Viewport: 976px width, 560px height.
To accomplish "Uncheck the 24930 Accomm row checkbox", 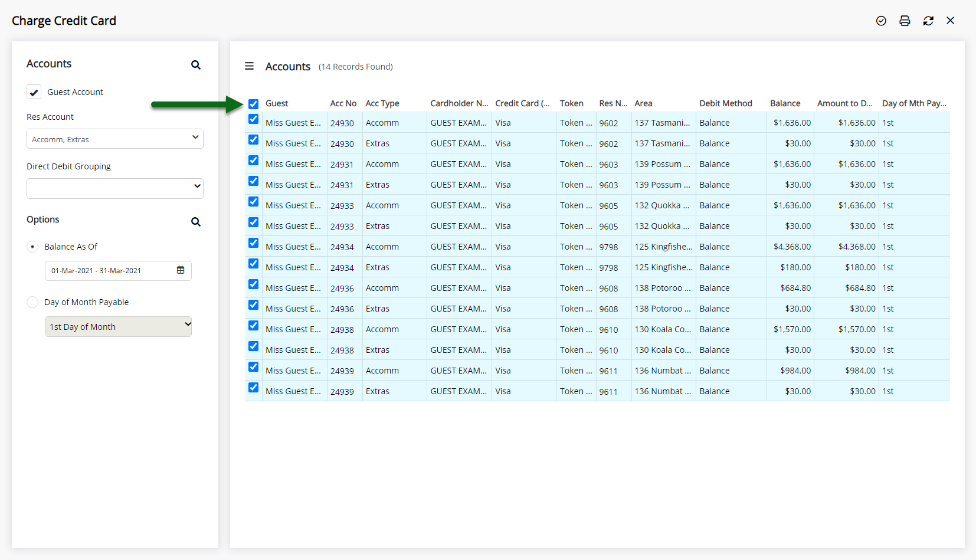I will coord(254,119).
